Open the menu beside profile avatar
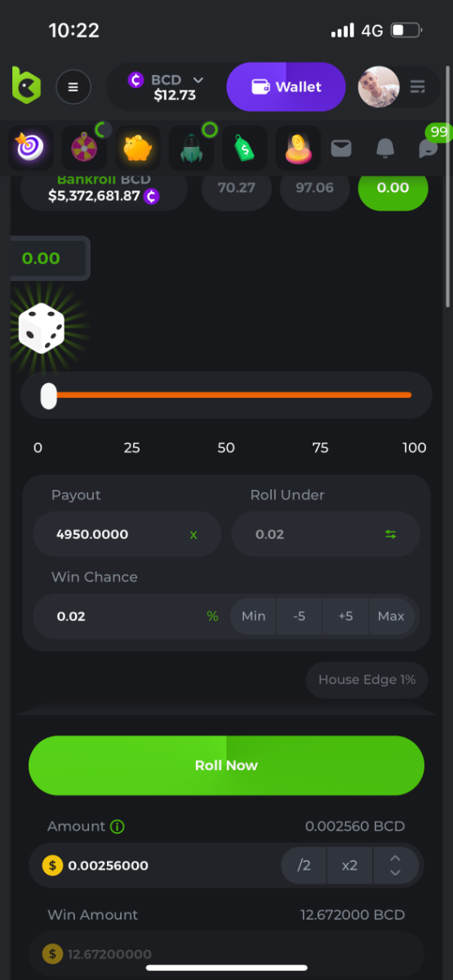The image size is (453, 980). pos(417,87)
